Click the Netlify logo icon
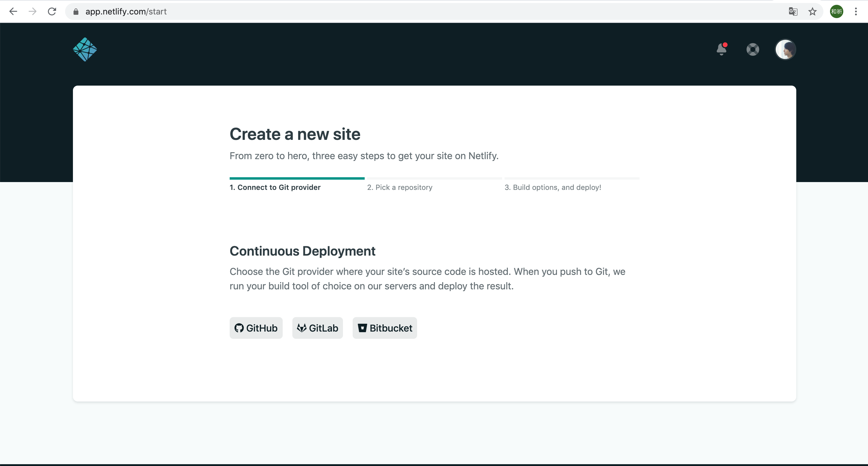868x466 pixels. click(85, 49)
